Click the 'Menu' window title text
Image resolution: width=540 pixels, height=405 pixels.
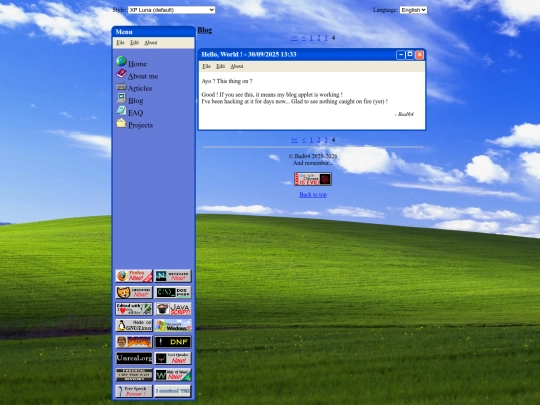pos(124,32)
